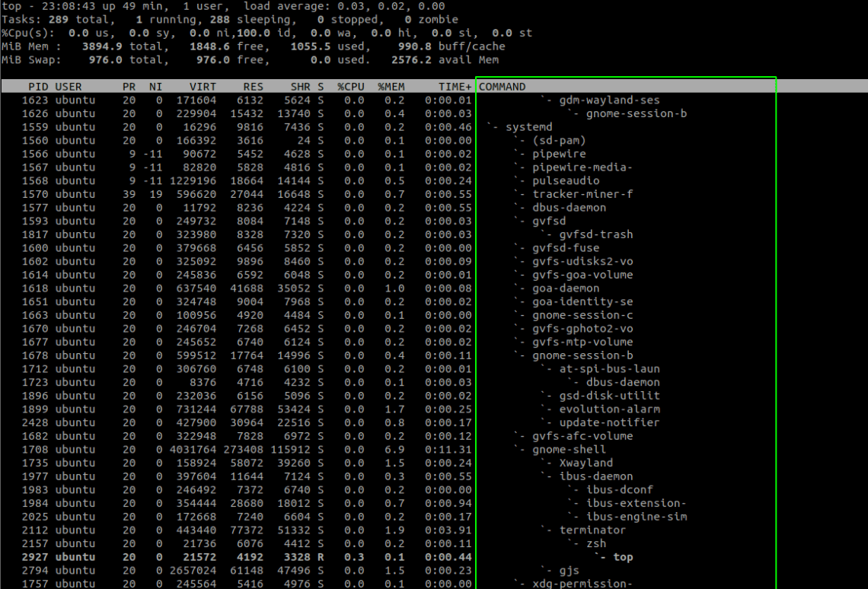Select the systemd tree entry

click(x=528, y=127)
